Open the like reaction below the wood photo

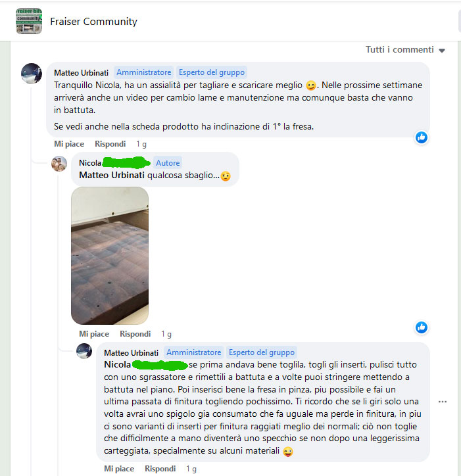coord(422,327)
